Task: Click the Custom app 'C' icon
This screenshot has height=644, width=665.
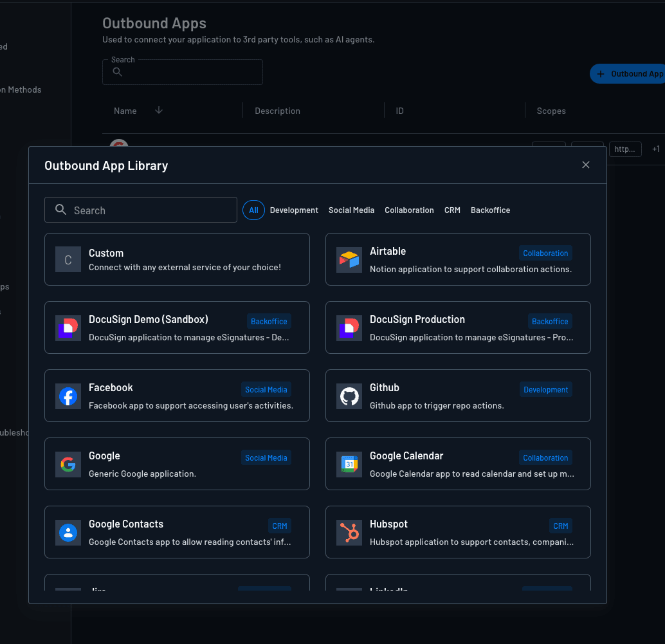Action: coord(68,260)
